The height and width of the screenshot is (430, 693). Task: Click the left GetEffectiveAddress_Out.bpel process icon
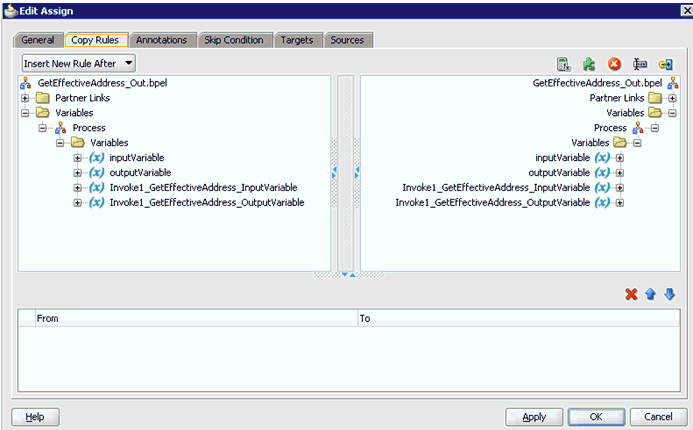[26, 83]
